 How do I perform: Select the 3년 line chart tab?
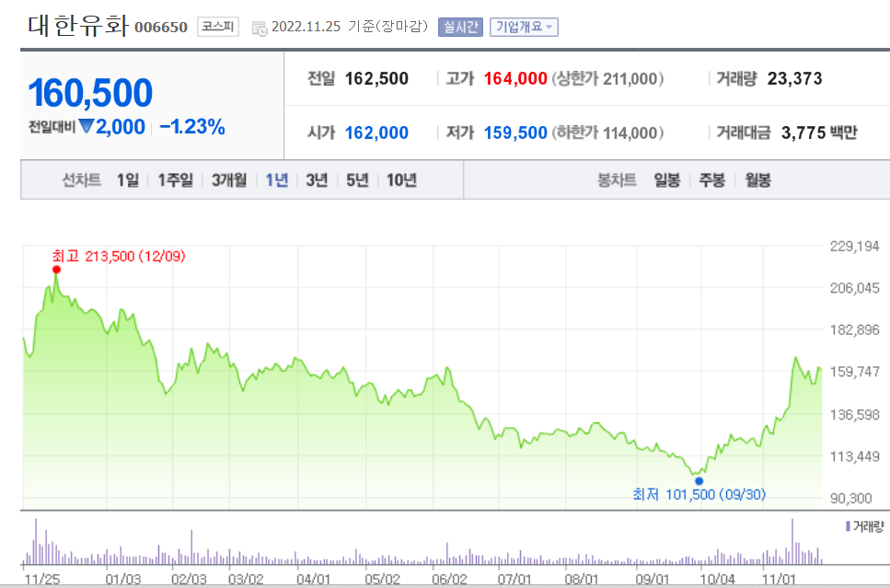pyautogui.click(x=317, y=180)
